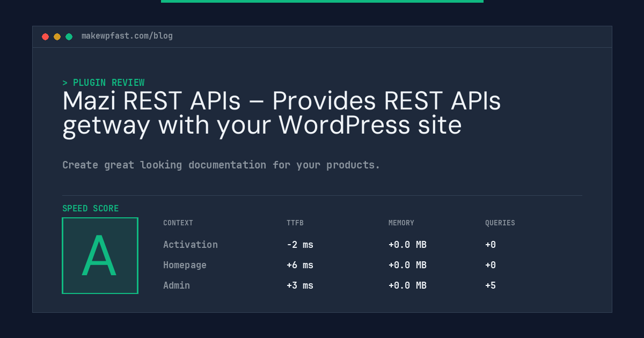The image size is (644, 338).
Task: Click the SPEED SCORE label
Action: tap(91, 209)
